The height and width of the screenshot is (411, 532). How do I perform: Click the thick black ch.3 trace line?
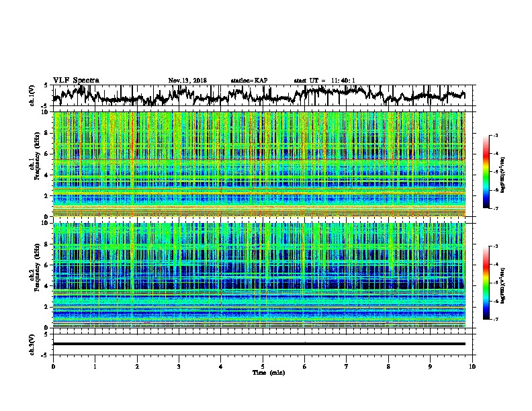(x=259, y=344)
